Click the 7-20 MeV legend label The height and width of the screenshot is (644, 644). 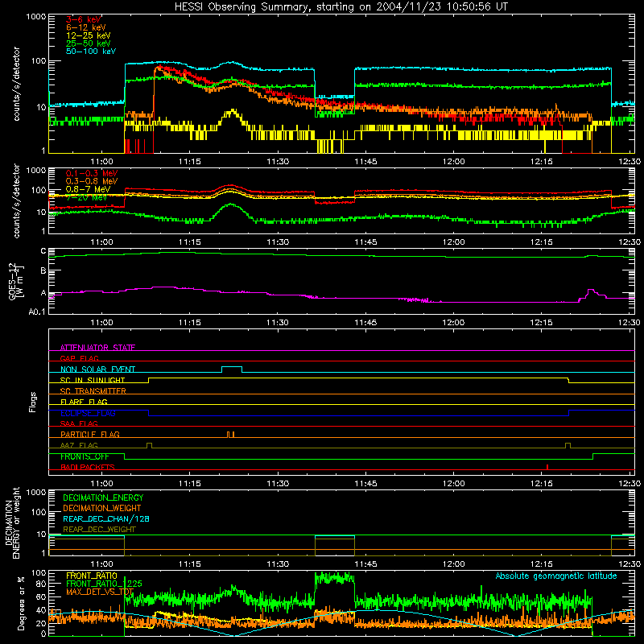point(86,197)
